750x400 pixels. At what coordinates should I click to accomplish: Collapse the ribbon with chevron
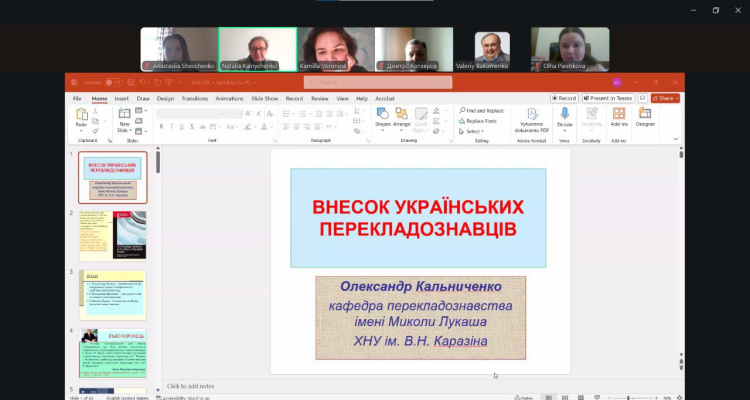pos(675,139)
